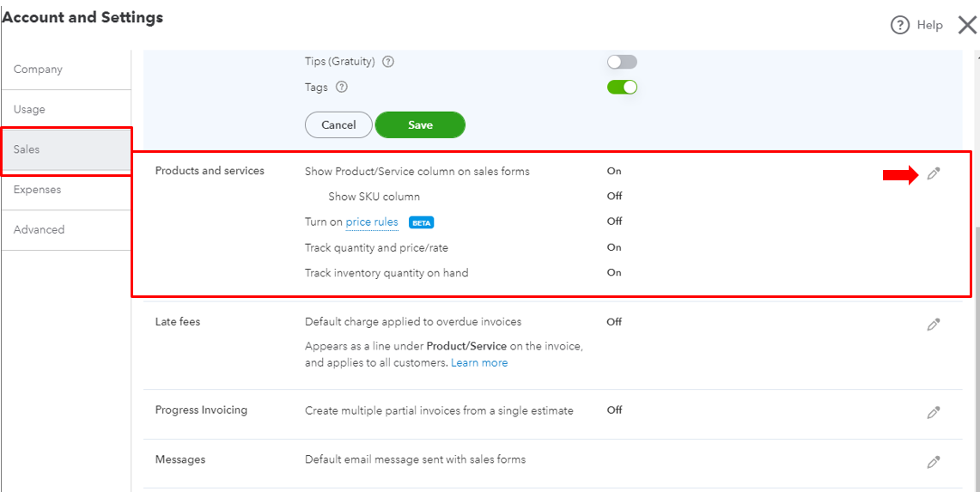Open the Advanced settings tab

(39, 229)
